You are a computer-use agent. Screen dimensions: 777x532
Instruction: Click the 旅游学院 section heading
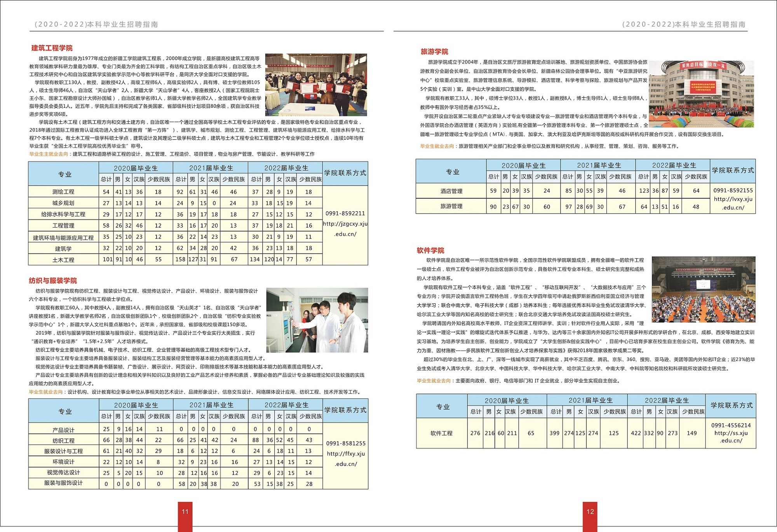(x=434, y=52)
